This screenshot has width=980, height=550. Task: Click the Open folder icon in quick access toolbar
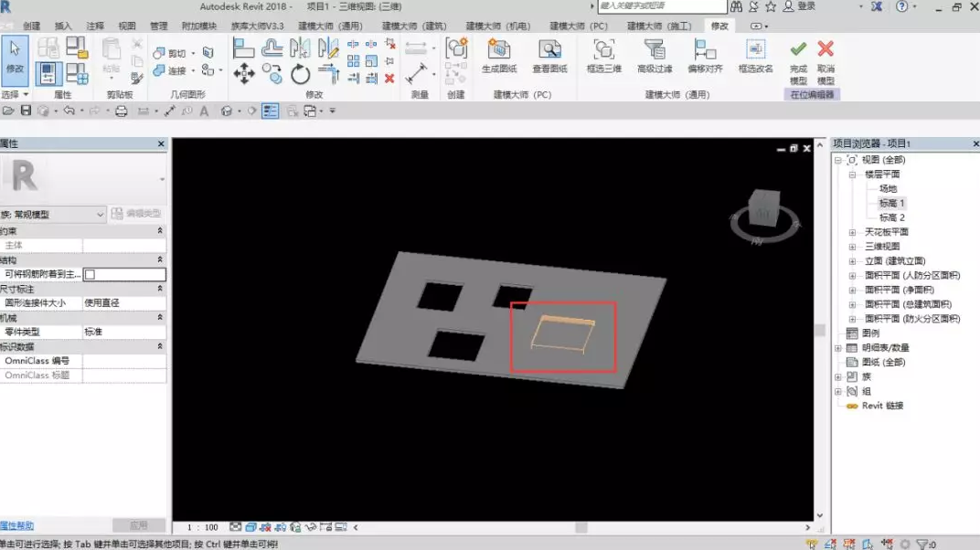[8, 111]
